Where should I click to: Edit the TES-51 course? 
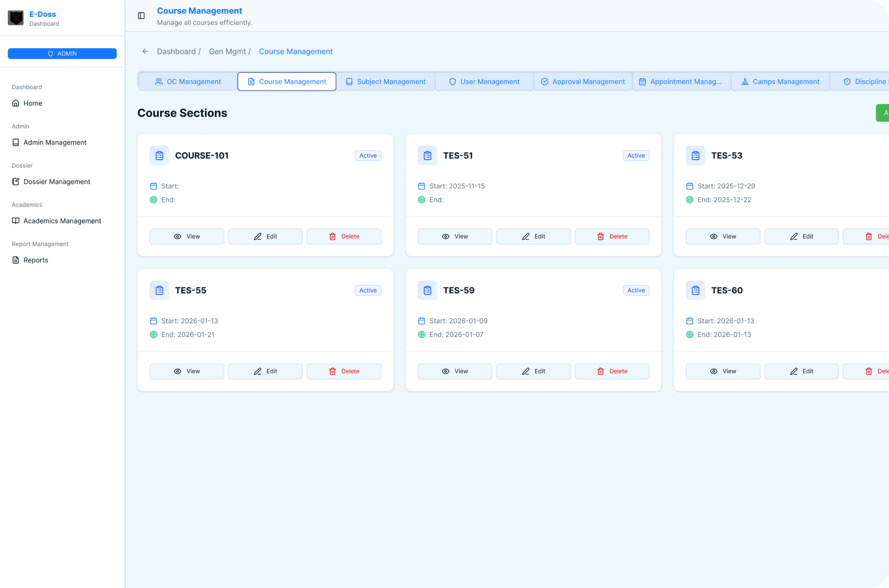click(x=533, y=237)
